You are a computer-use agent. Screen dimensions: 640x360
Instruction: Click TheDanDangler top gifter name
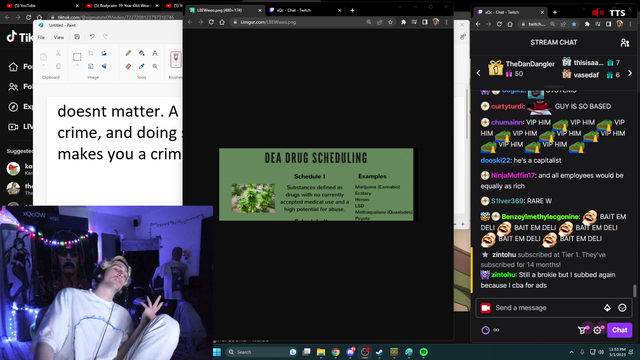(530, 64)
